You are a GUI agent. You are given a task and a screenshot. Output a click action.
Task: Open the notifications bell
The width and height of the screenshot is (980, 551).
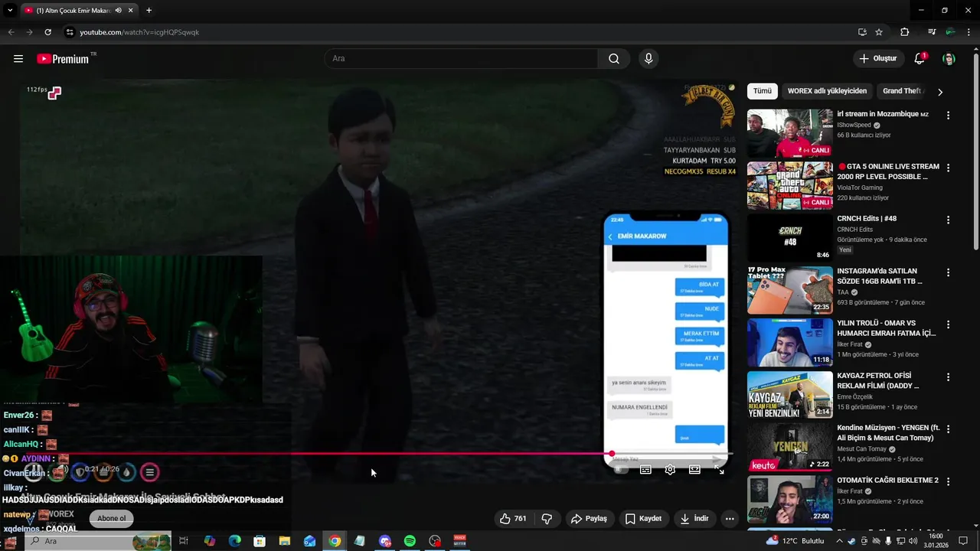[920, 59]
